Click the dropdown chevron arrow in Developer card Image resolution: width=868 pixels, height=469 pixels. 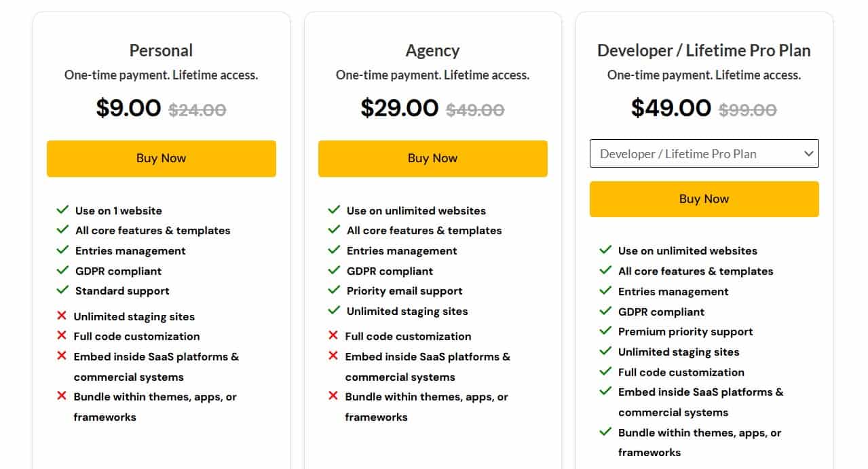point(808,153)
